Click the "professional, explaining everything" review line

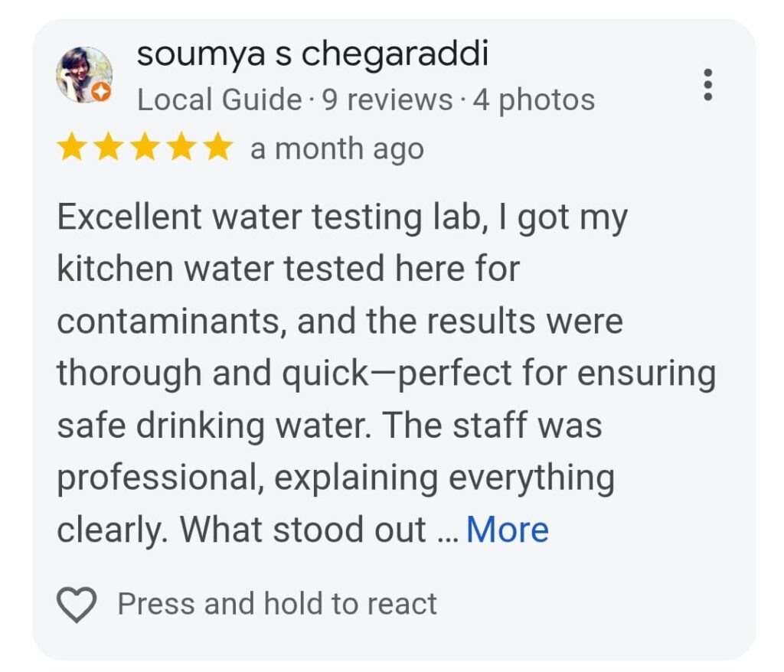[335, 478]
